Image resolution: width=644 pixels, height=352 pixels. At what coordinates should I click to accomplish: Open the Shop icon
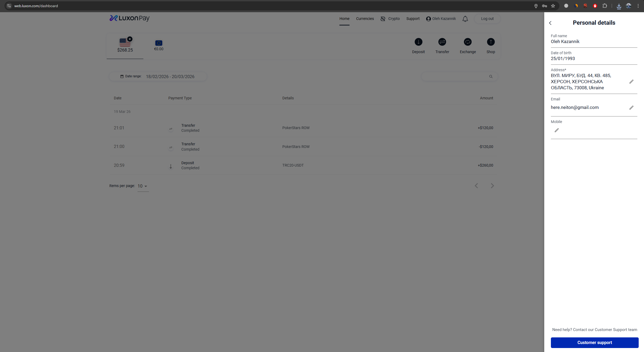coord(491,42)
